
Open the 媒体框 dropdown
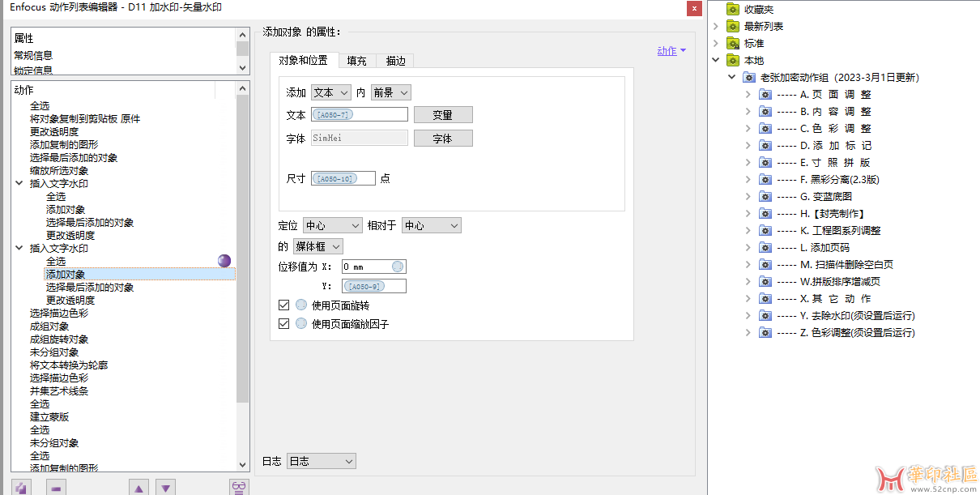click(x=317, y=246)
